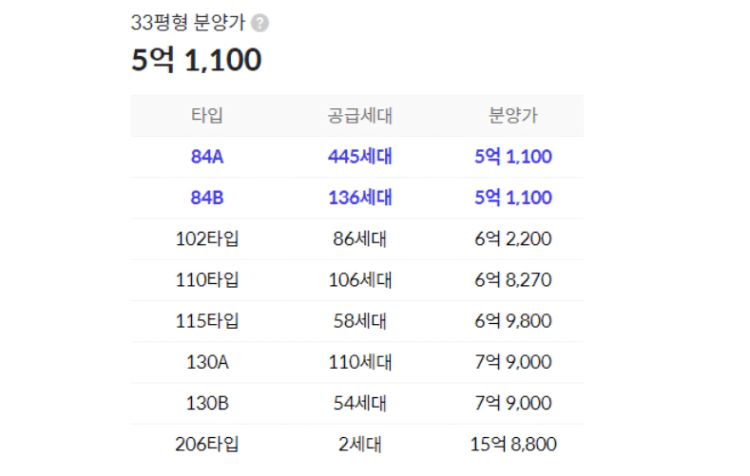
Task: Click the 타입 column header
Action: 207,115
